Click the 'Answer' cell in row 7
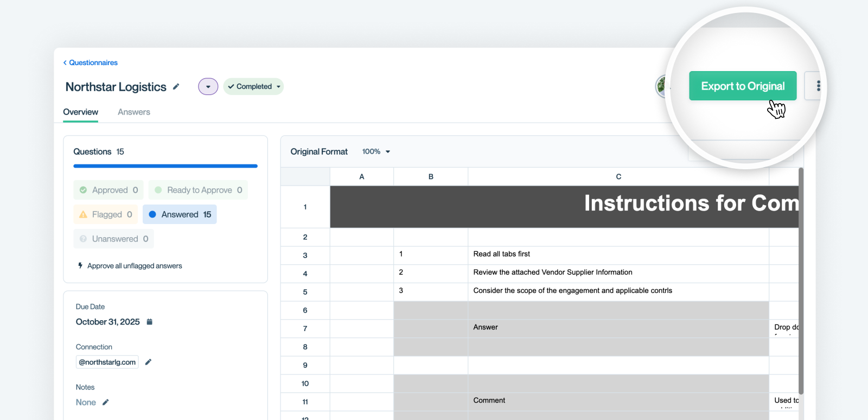The height and width of the screenshot is (420, 868). tap(618, 329)
